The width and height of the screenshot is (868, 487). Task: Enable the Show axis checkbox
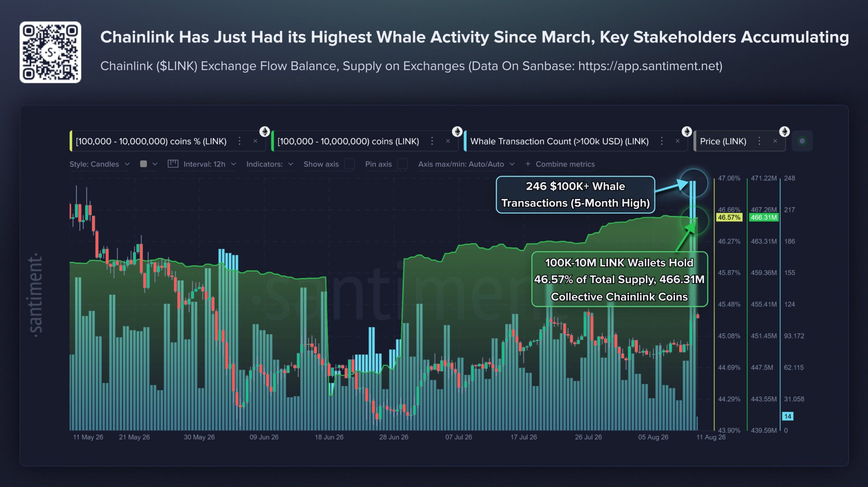click(x=349, y=164)
